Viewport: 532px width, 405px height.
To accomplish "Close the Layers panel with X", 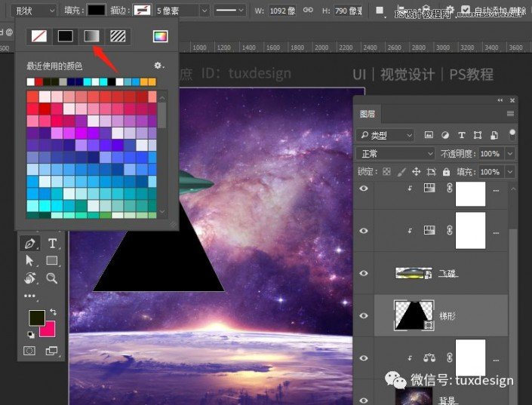I will 512,100.
